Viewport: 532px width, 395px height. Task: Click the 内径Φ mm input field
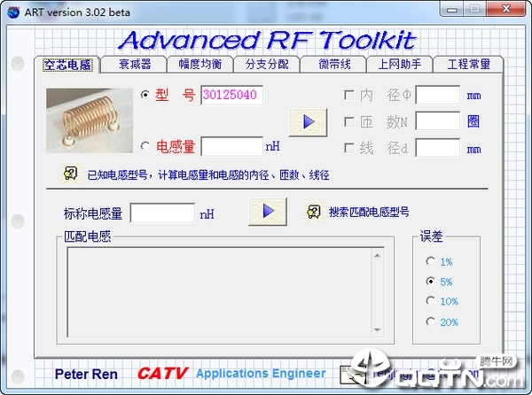438,95
